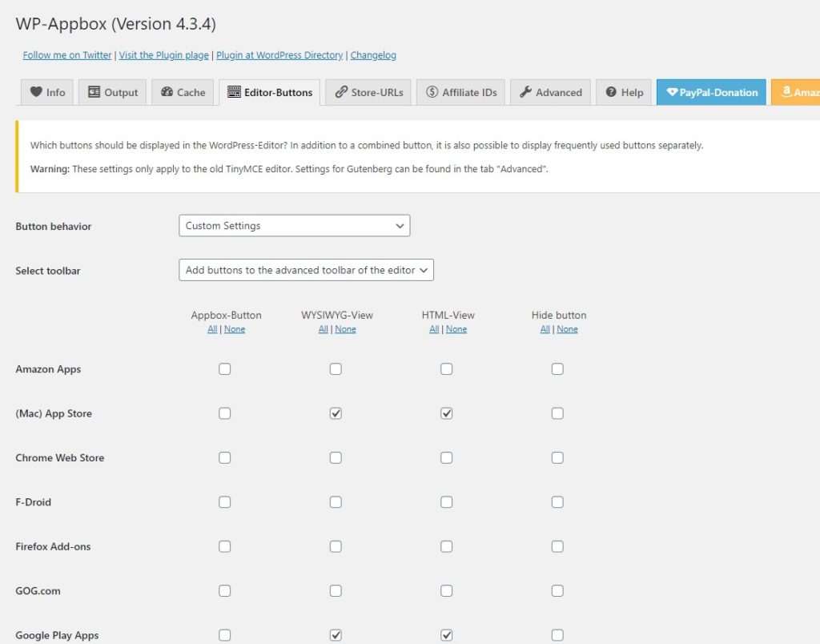
Task: Open the Output tab
Action: [x=112, y=92]
